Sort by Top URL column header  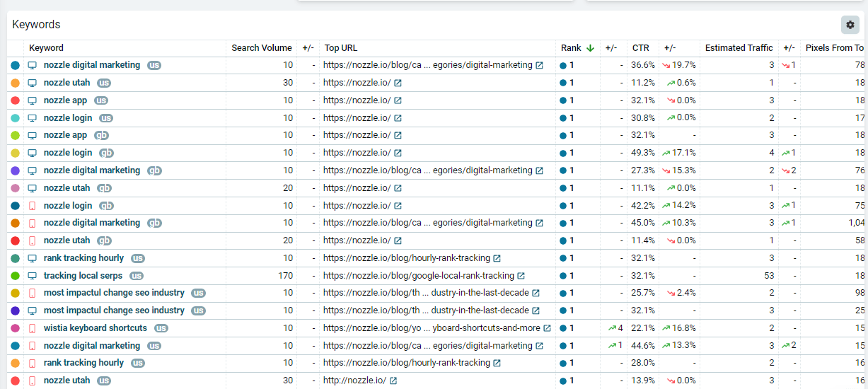(341, 48)
